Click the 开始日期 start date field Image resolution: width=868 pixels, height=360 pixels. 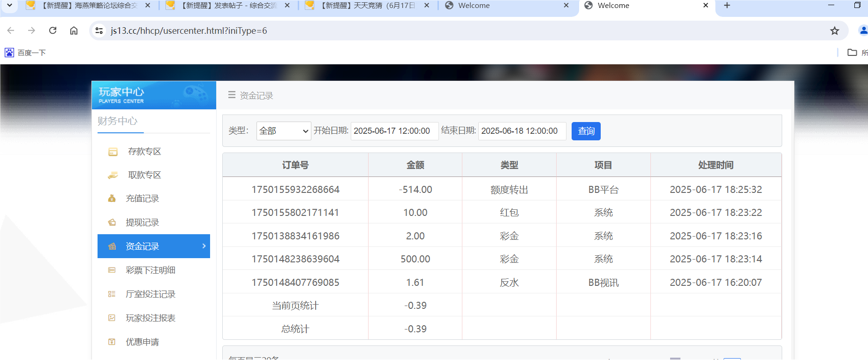click(394, 131)
